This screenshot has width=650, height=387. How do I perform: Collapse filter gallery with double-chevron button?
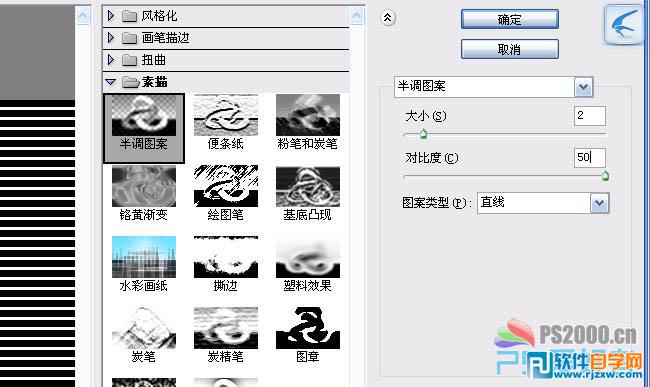pyautogui.click(x=388, y=17)
